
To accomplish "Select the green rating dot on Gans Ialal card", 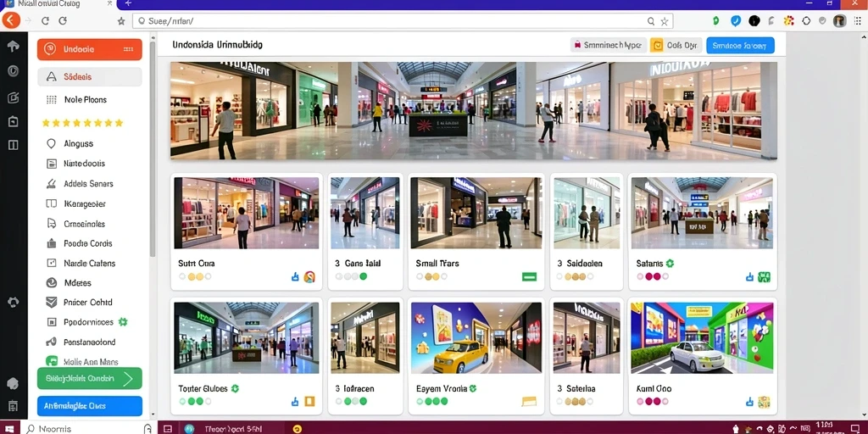I will click(x=363, y=276).
